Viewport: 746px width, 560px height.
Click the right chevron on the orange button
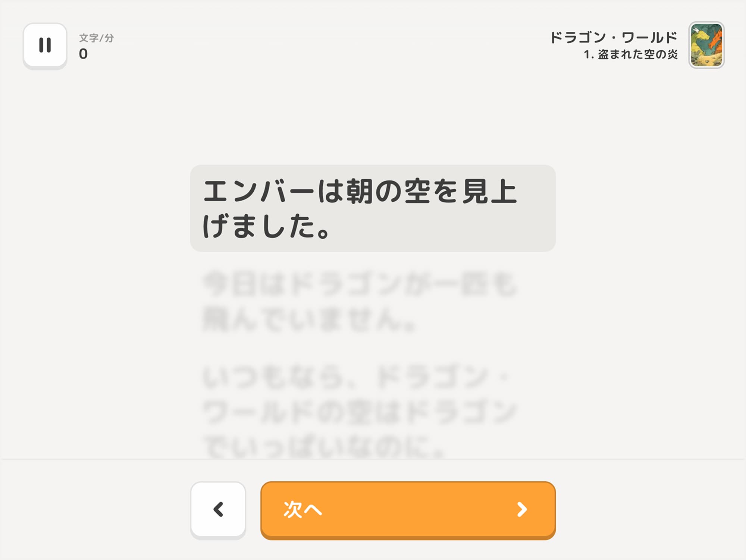tap(522, 509)
